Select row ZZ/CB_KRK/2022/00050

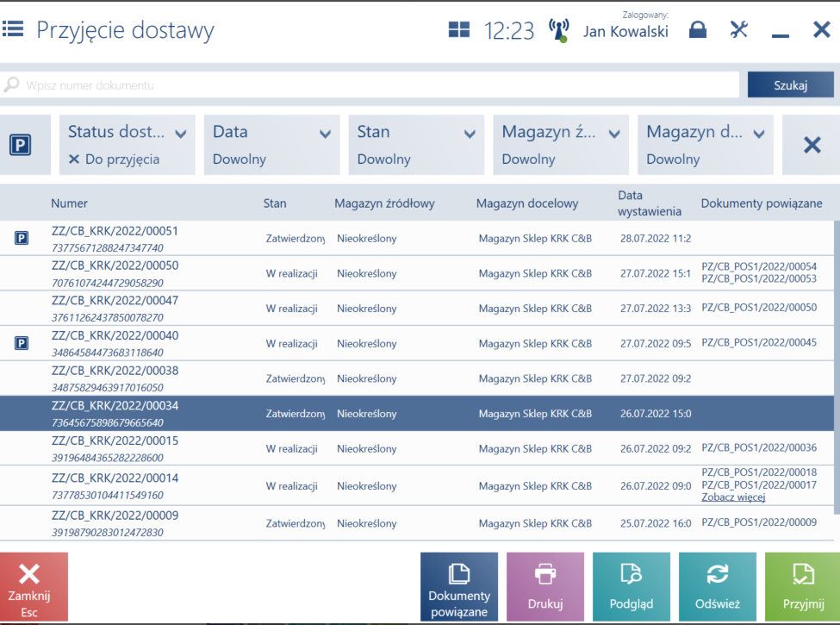[417, 273]
